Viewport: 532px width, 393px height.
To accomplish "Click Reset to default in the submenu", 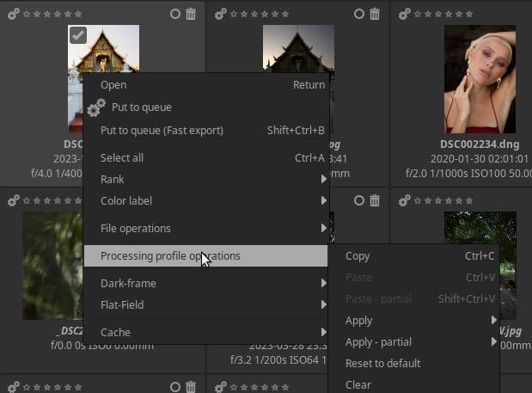I will pyautogui.click(x=382, y=363).
